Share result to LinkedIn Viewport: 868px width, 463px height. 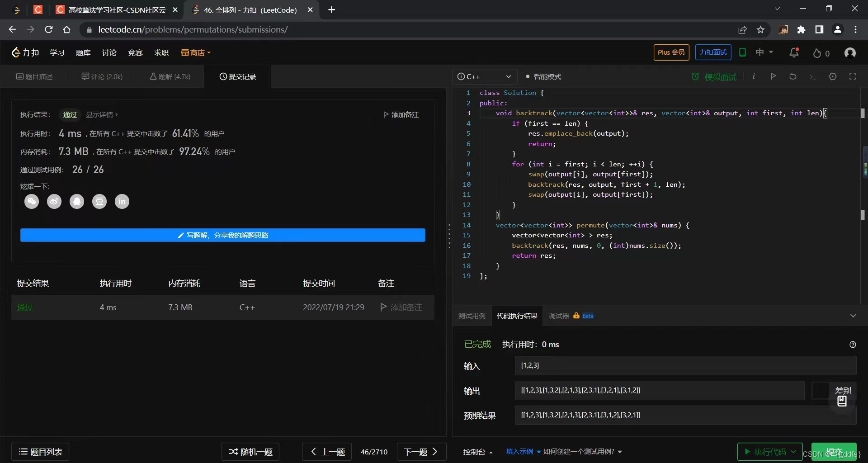pyautogui.click(x=122, y=202)
